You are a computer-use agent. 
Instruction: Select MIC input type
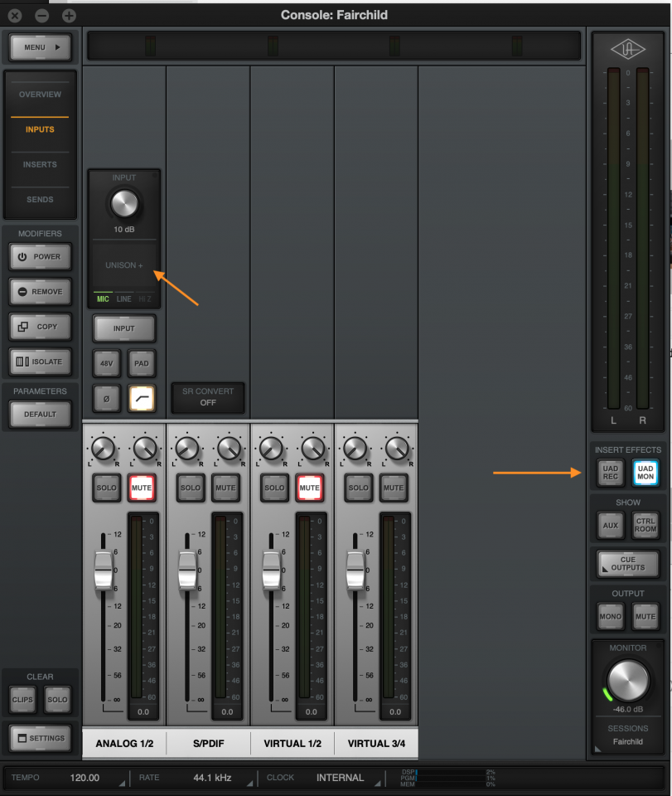(x=103, y=299)
